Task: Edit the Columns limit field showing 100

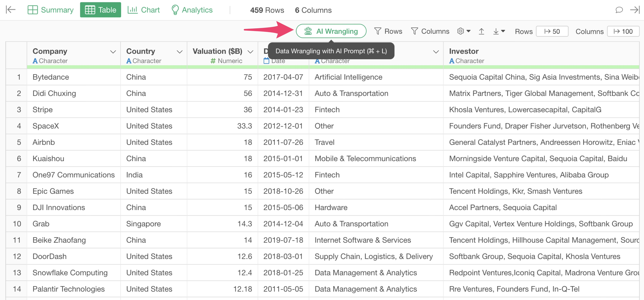Action: click(x=623, y=31)
